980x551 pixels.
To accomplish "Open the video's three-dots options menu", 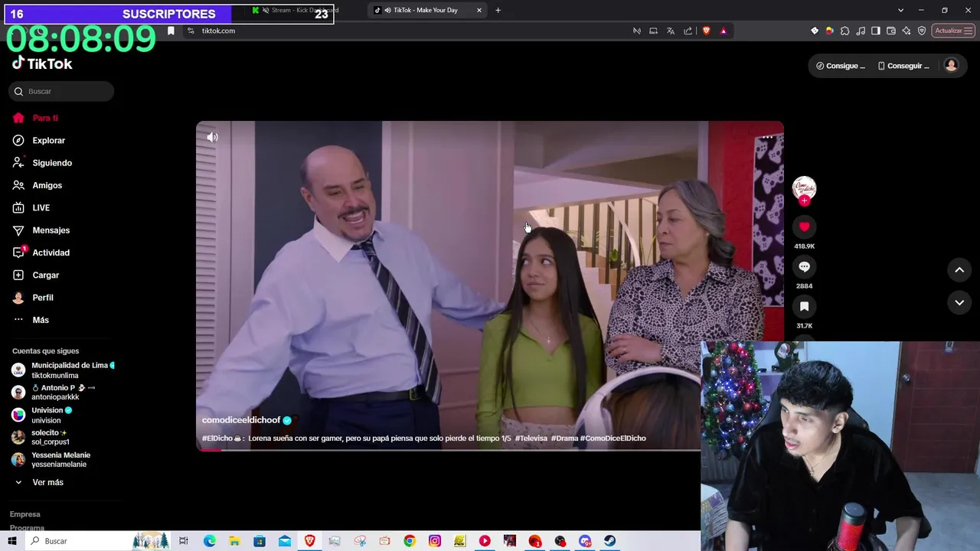I will click(x=767, y=138).
